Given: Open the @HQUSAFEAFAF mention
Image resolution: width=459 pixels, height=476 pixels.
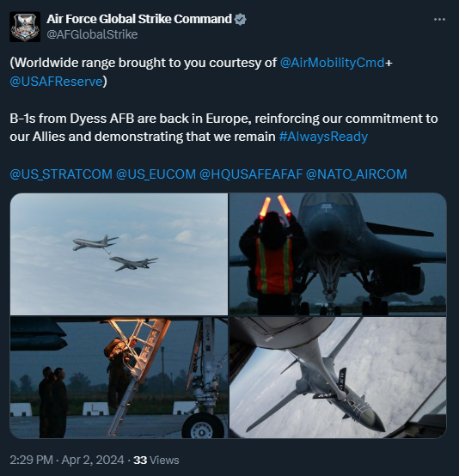Looking at the screenshot, I should 251,174.
